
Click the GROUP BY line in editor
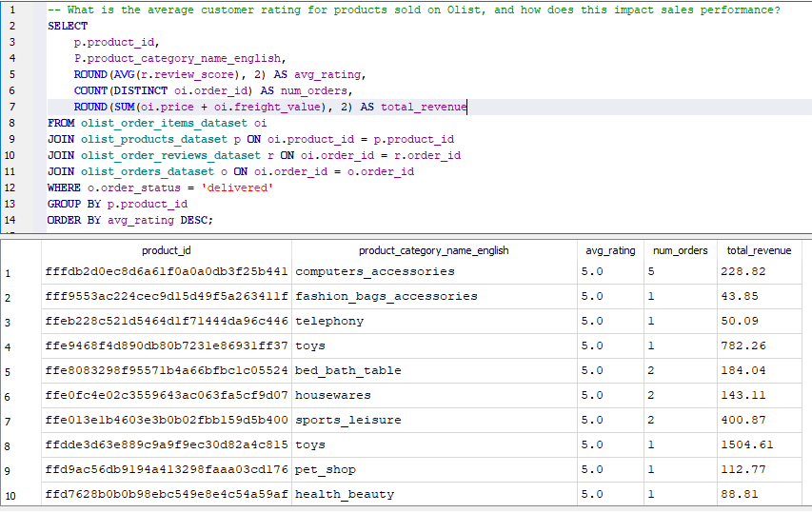(117, 204)
